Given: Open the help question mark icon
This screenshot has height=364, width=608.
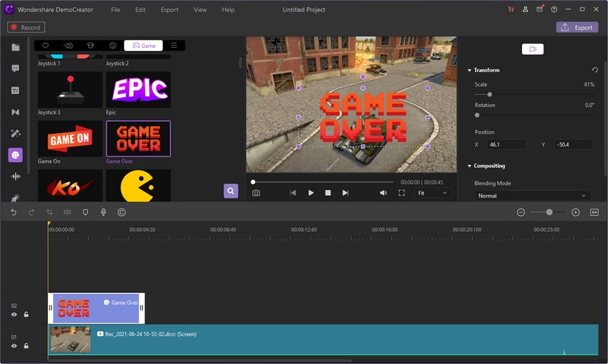Looking at the screenshot, I should [554, 9].
